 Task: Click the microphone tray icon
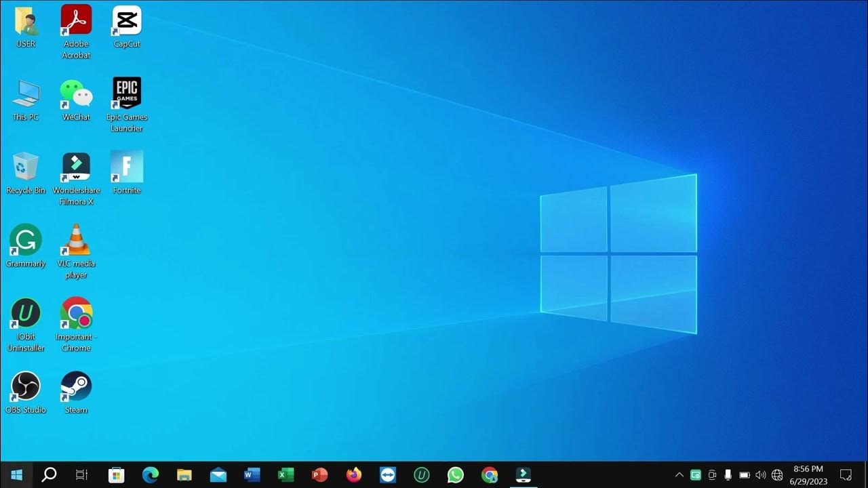coord(728,475)
